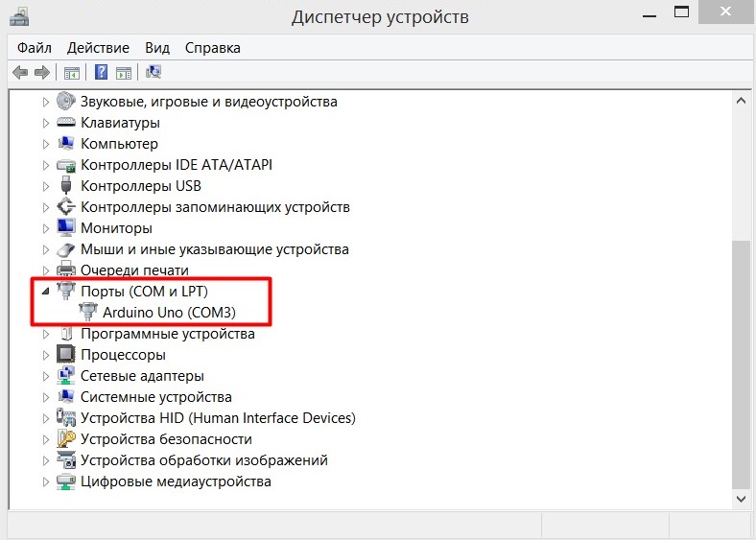Select Программные устройства label
Image resolution: width=756 pixels, height=540 pixels.
click(168, 334)
